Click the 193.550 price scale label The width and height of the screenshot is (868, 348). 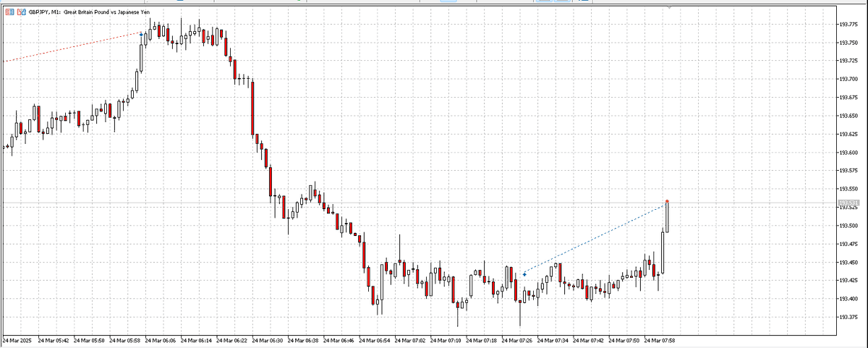pos(848,190)
